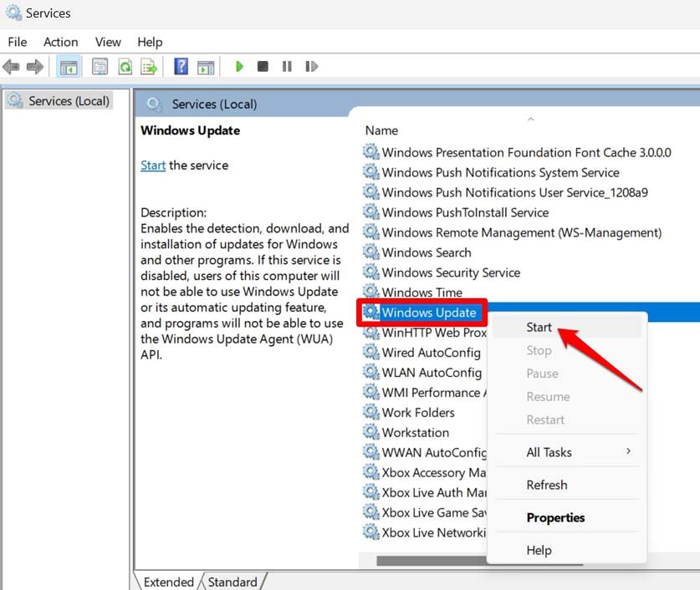Viewport: 700px width, 590px height.
Task: Expand the All Tasks submenu arrow
Action: [x=628, y=452]
